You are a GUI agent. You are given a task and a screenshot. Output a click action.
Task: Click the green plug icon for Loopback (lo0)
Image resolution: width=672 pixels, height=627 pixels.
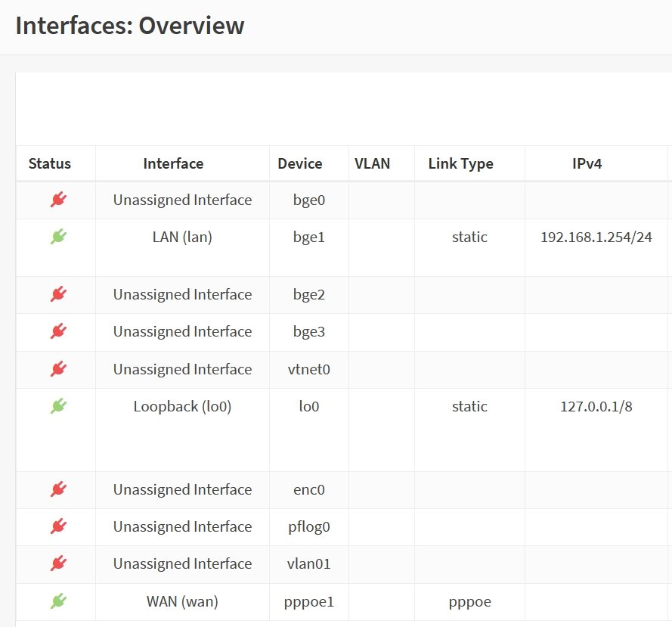pyautogui.click(x=58, y=405)
